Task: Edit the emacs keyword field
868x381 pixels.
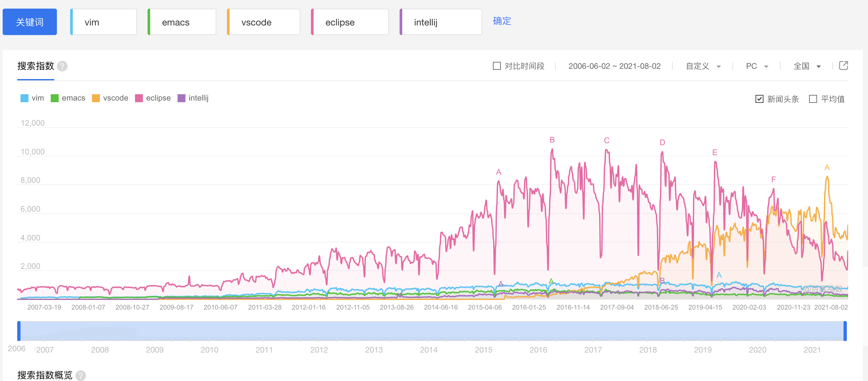Action: [x=182, y=22]
